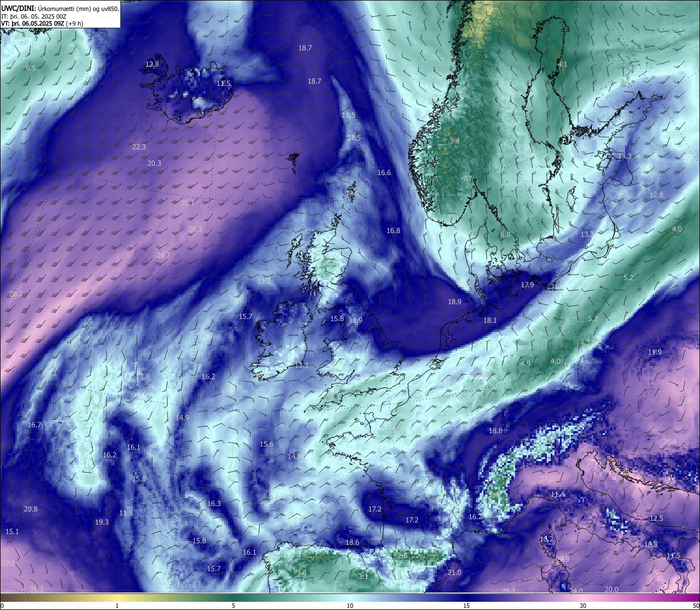Screen dimensions: 700x610
Task: Click the 18.1 value label
Action: point(490,320)
